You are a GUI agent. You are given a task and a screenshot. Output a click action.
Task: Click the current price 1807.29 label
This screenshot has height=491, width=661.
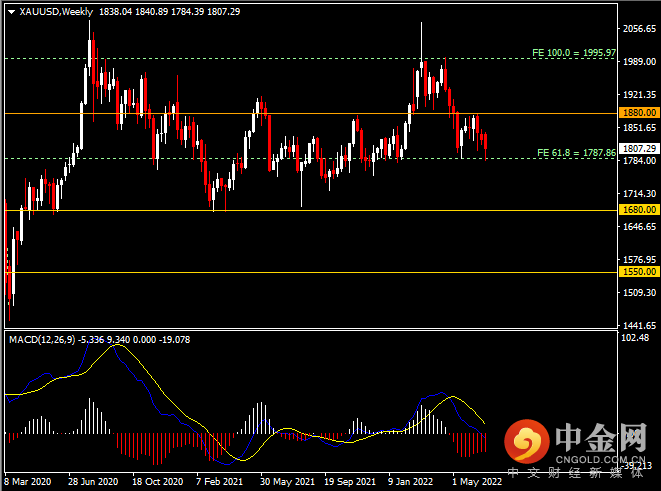point(639,148)
